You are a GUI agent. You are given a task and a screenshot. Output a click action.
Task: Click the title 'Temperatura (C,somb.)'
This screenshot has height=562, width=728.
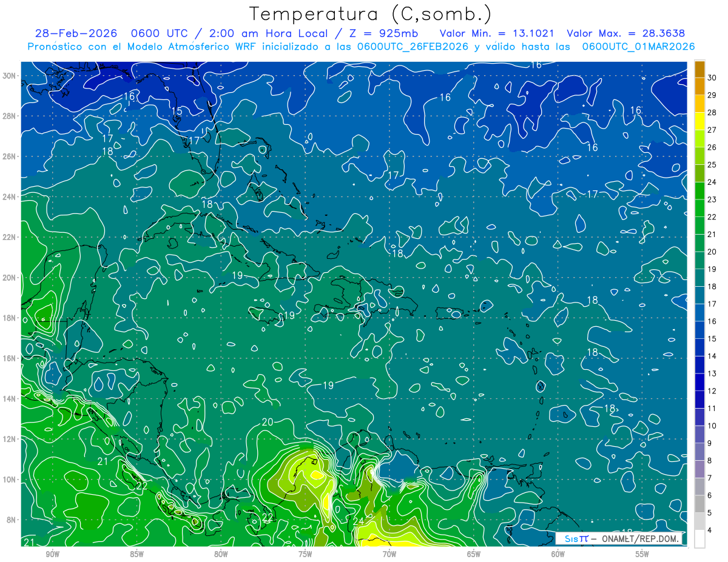tap(371, 15)
